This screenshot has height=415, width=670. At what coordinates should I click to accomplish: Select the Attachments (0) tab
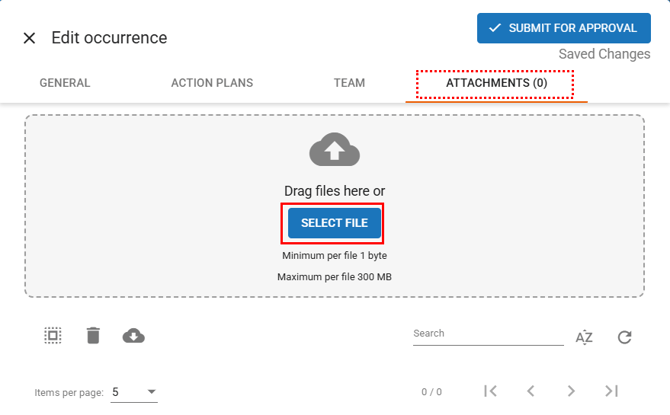click(496, 83)
